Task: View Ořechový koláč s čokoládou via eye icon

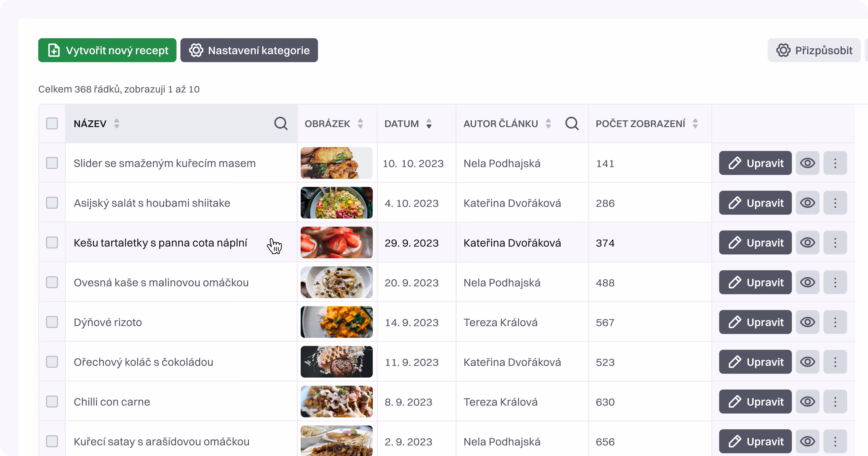Action: [x=807, y=362]
